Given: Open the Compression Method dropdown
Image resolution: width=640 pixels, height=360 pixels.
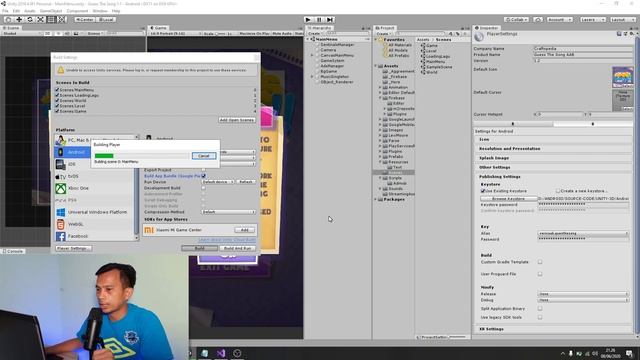Looking at the screenshot, I should coord(229,212).
